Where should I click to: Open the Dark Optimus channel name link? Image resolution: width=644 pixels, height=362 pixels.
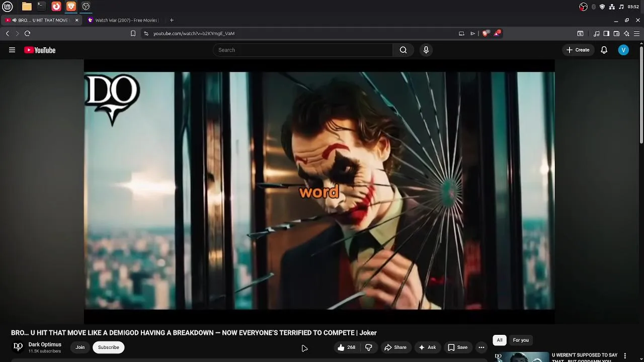(45, 344)
